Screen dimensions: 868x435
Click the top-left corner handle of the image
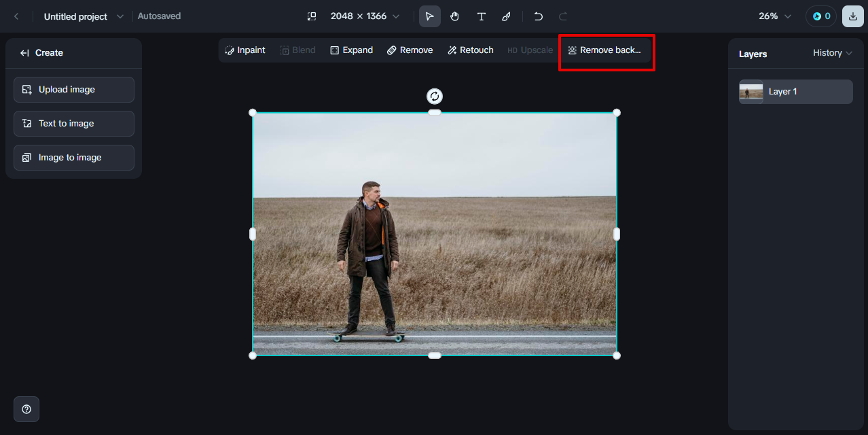pos(253,113)
